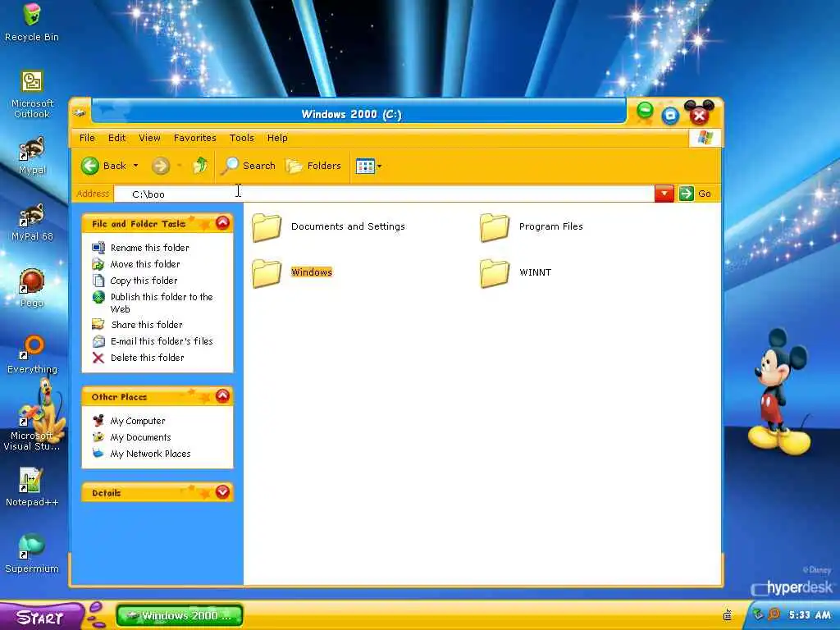Click the E-mail envelope icon
Viewport: 840px width, 630px height.
coord(98,341)
